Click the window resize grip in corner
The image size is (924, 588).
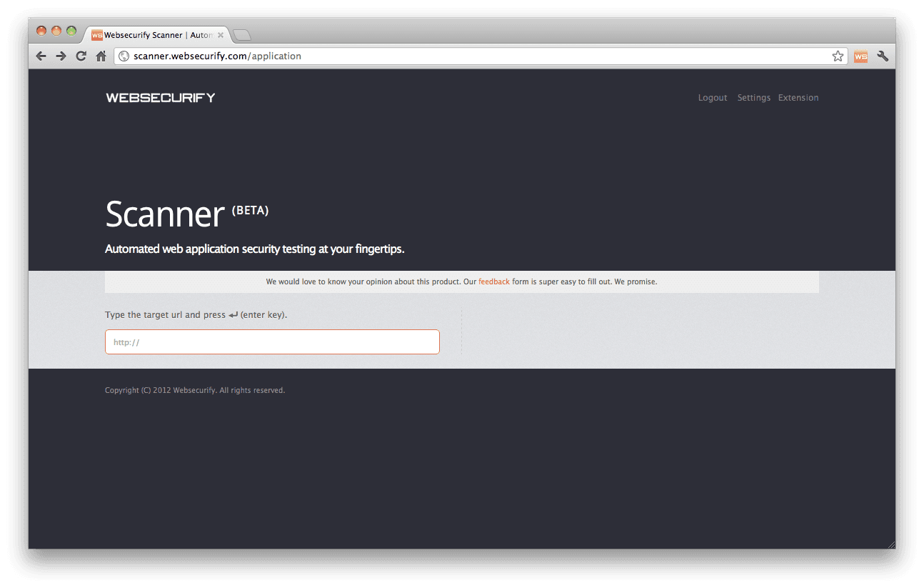tap(890, 544)
